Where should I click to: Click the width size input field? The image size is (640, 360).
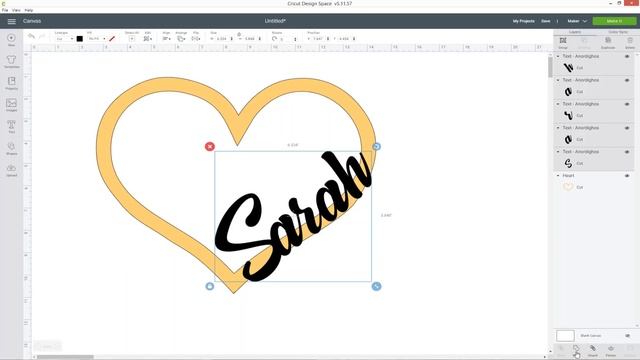click(222, 39)
